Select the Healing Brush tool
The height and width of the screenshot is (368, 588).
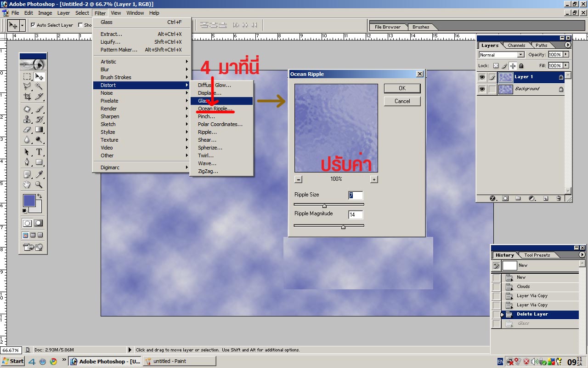click(27, 109)
